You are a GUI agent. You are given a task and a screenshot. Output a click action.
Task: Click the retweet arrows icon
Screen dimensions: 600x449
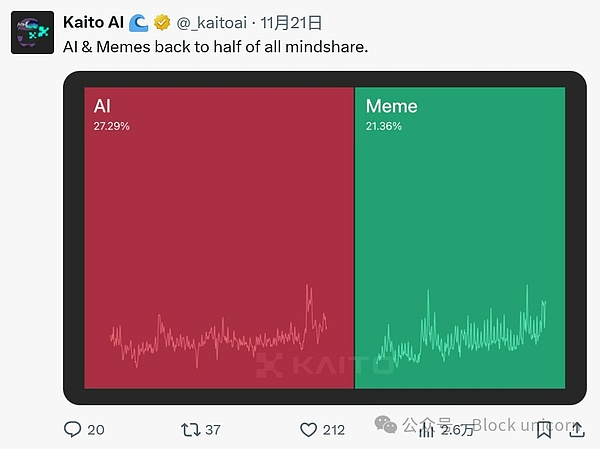[190, 429]
